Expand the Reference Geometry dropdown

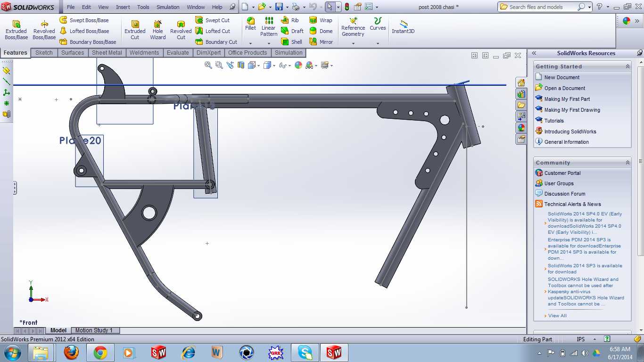coord(353,43)
